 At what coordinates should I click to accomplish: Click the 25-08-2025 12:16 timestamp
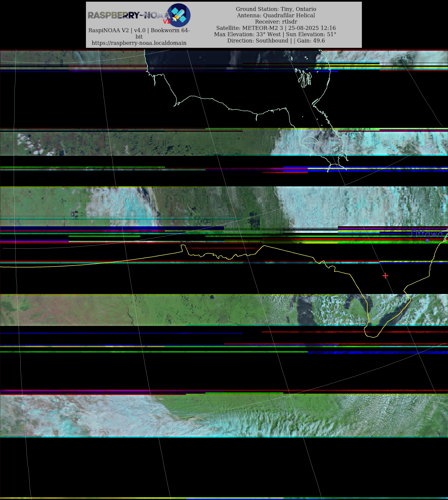pos(312,28)
